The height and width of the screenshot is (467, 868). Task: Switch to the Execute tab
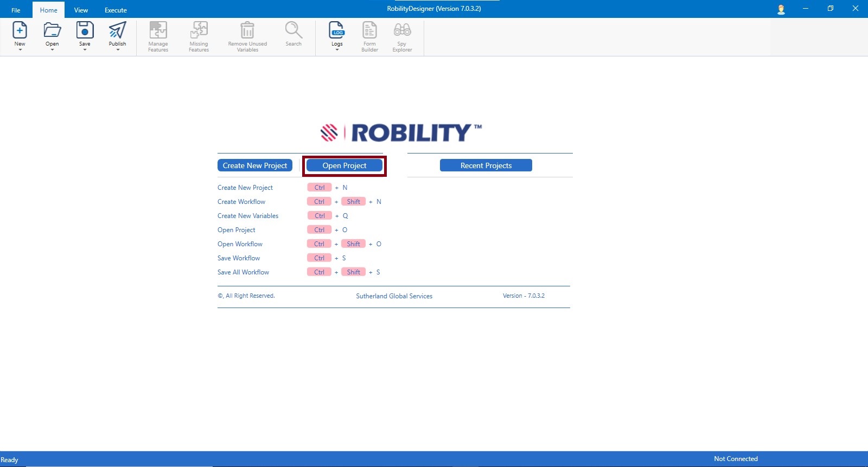coord(116,10)
